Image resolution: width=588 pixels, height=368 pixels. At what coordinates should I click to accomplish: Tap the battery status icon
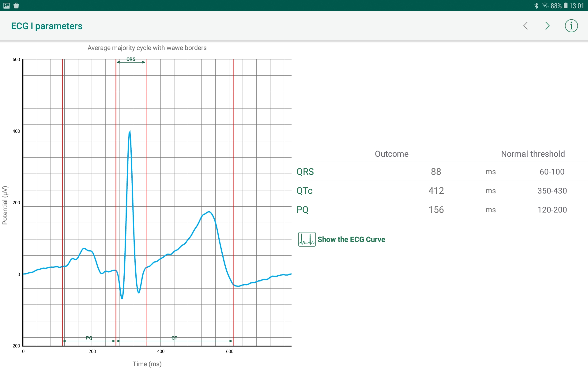click(x=565, y=6)
